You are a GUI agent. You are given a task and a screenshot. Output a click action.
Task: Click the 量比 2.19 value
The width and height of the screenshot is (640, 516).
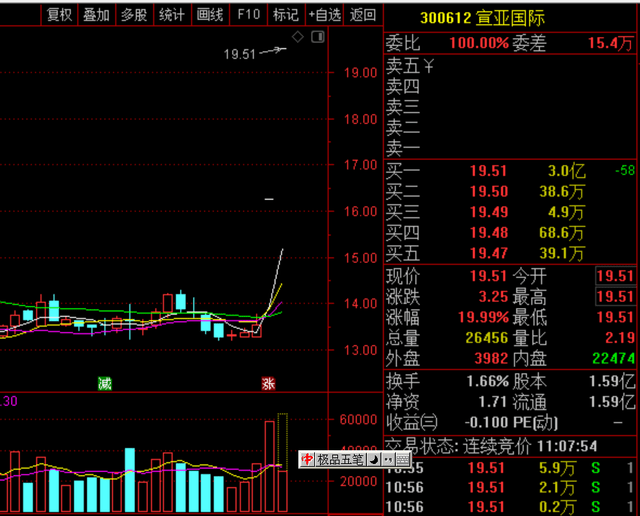pos(619,338)
